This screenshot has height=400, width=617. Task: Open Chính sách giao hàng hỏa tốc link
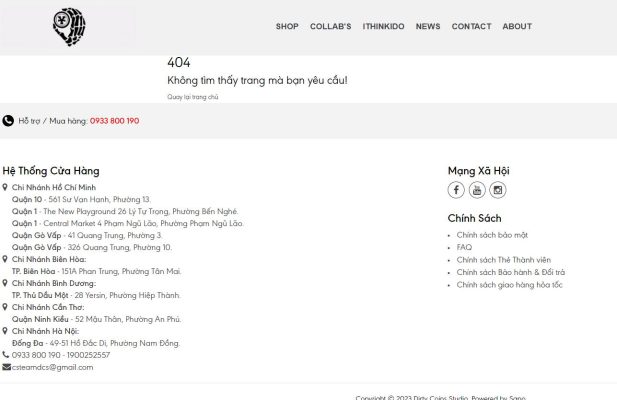510,285
